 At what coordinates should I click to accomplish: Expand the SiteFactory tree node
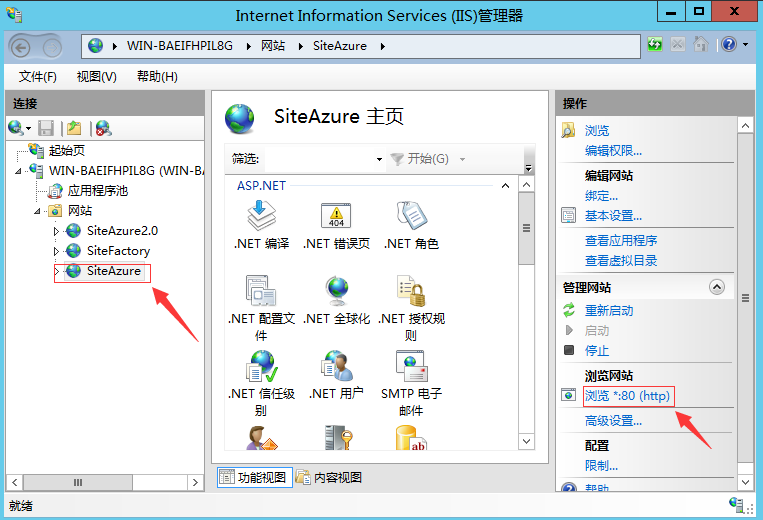57,251
